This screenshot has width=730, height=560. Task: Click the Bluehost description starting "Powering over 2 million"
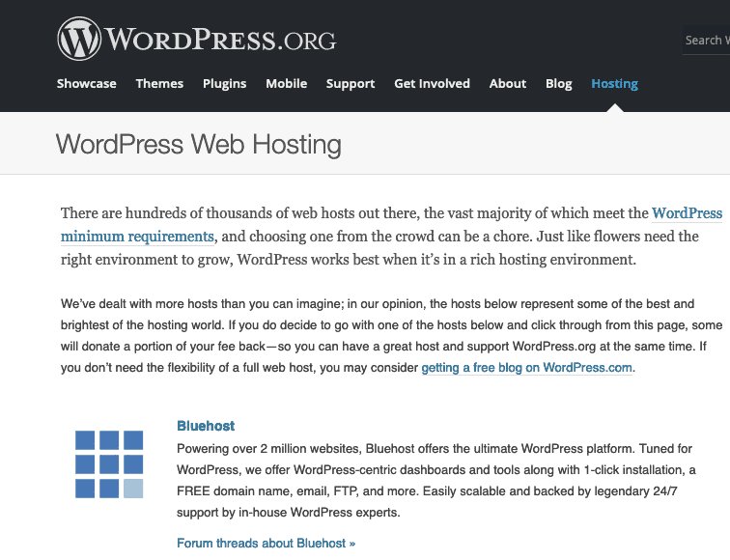436,481
